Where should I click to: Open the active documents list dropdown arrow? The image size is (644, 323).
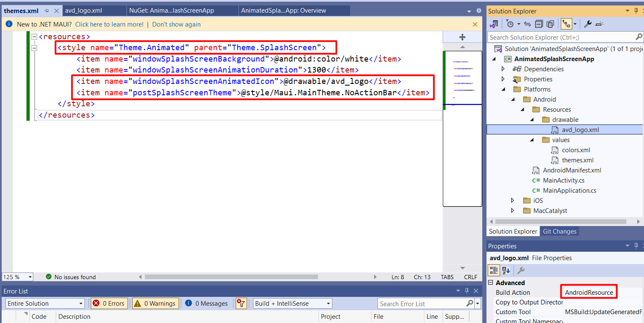click(469, 11)
